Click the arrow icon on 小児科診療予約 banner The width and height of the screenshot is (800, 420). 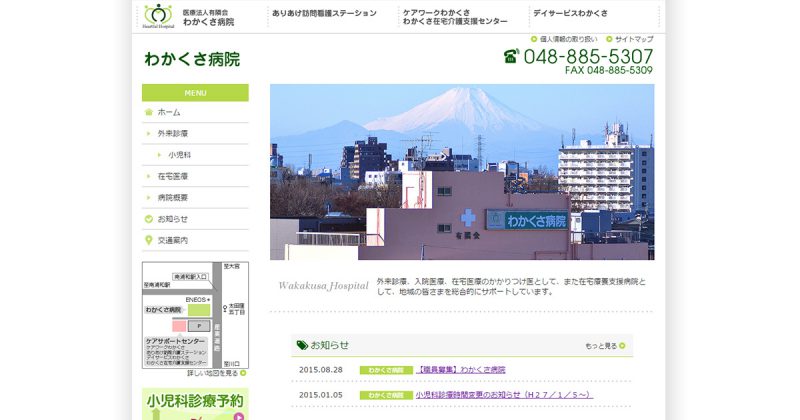(x=238, y=416)
